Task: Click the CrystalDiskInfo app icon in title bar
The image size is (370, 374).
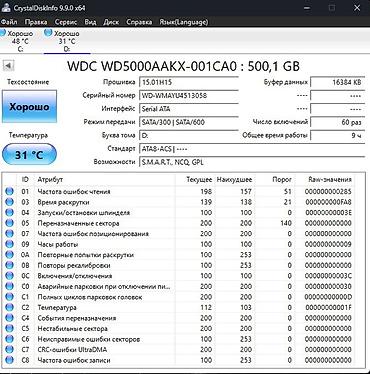Action: 6,7
